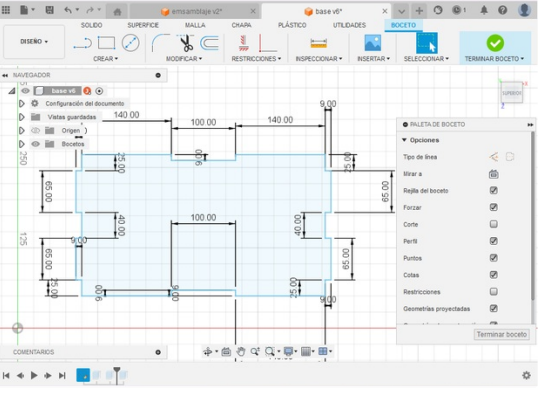Click the highlighted sketch feature in timeline
Image resolution: width=541 pixels, height=394 pixels.
pos(83,375)
